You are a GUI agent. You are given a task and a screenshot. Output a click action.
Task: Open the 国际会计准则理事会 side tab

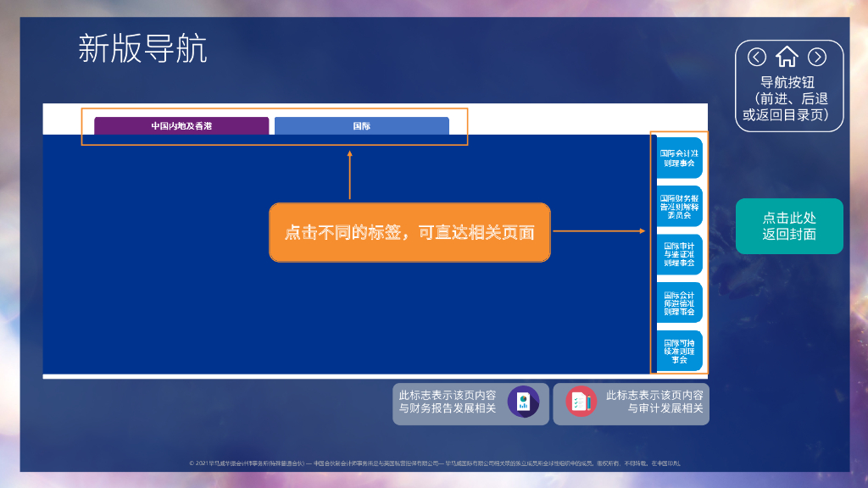pos(679,158)
